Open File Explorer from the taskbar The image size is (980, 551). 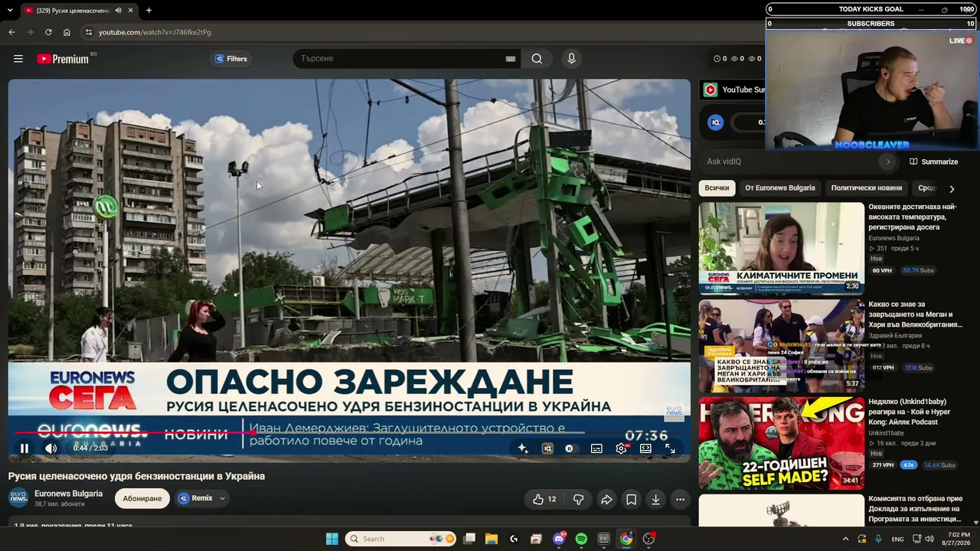point(492,539)
